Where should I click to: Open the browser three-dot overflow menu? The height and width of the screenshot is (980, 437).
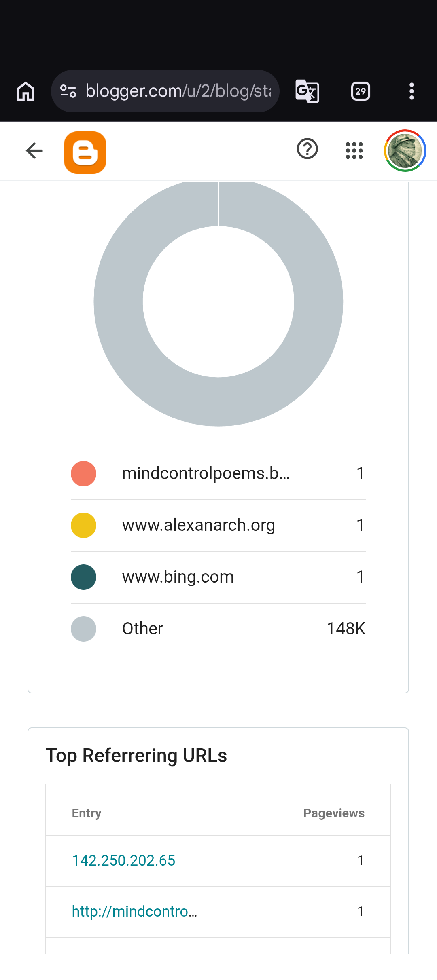tap(412, 91)
